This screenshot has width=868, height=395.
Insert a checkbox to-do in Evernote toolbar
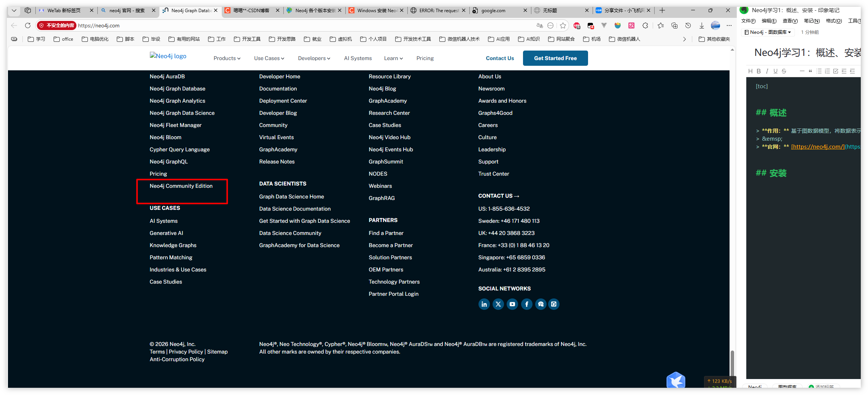(x=835, y=71)
